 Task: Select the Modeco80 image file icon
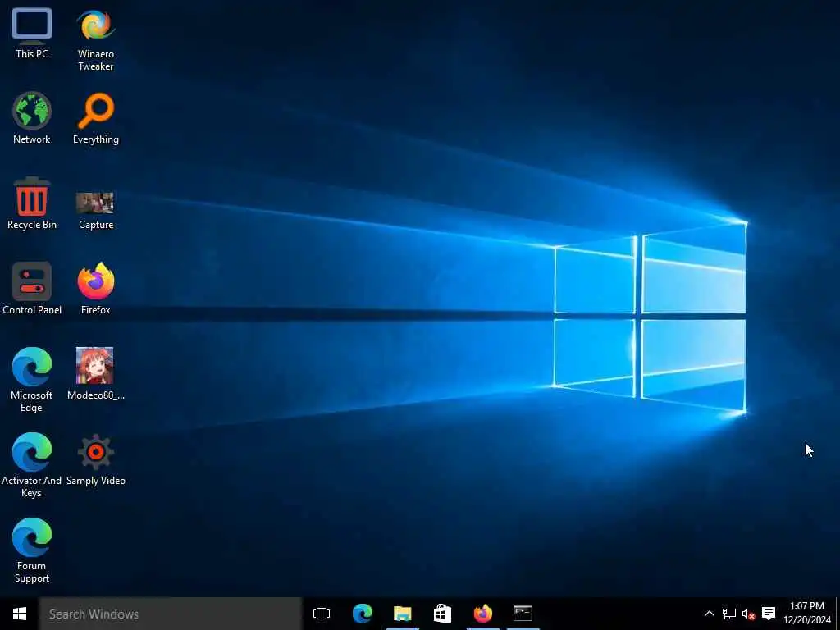coord(95,373)
